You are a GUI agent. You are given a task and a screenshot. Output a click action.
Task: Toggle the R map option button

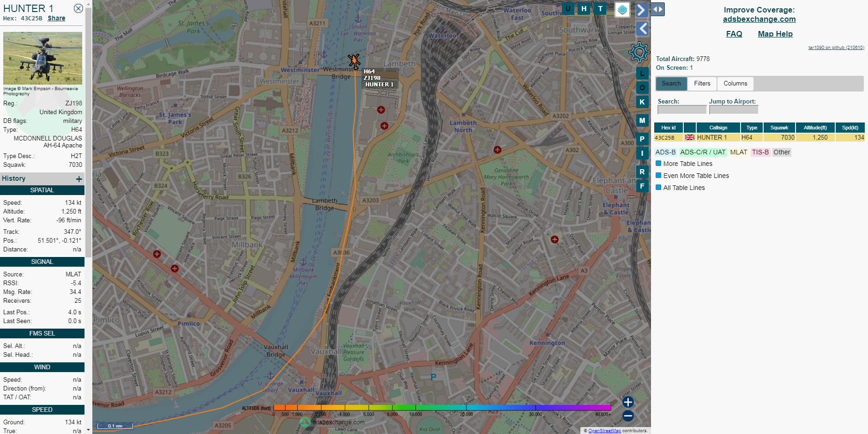(642, 171)
